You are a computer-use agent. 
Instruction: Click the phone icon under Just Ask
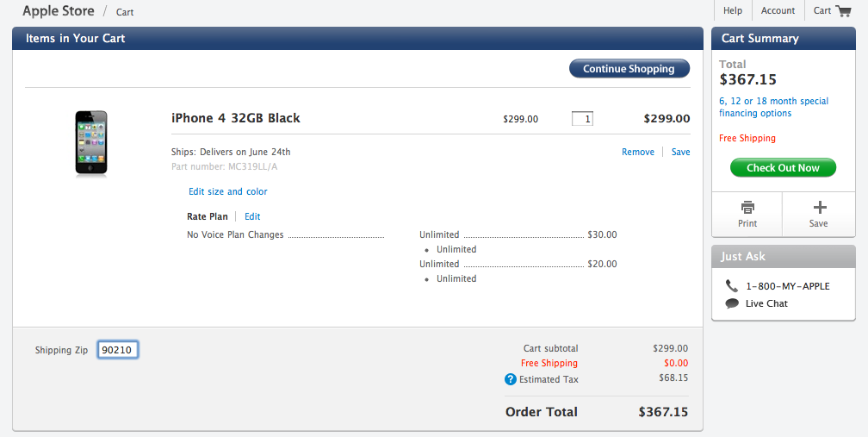coord(732,286)
